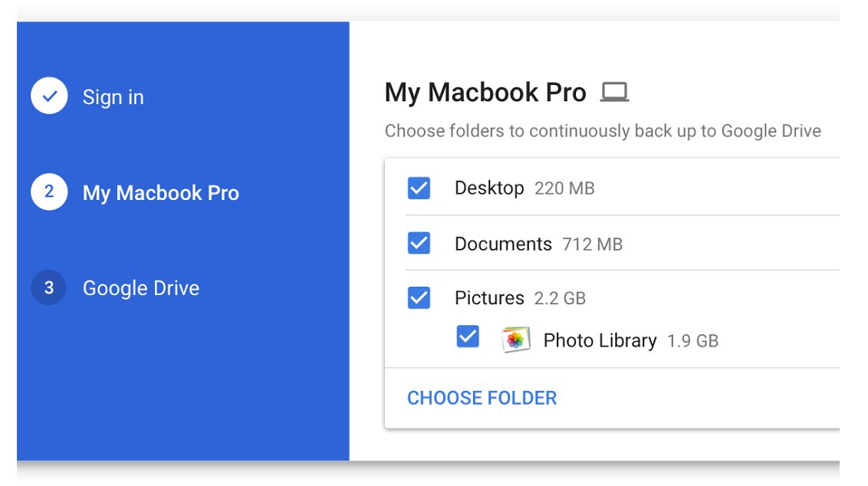Image resolution: width=868 pixels, height=486 pixels.
Task: Click the Desktop folder name
Action: 489,188
